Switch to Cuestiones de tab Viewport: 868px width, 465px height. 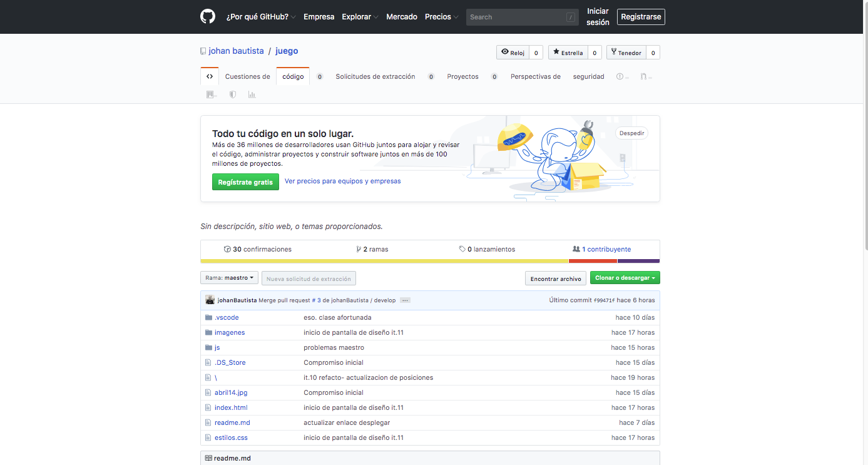coord(248,76)
